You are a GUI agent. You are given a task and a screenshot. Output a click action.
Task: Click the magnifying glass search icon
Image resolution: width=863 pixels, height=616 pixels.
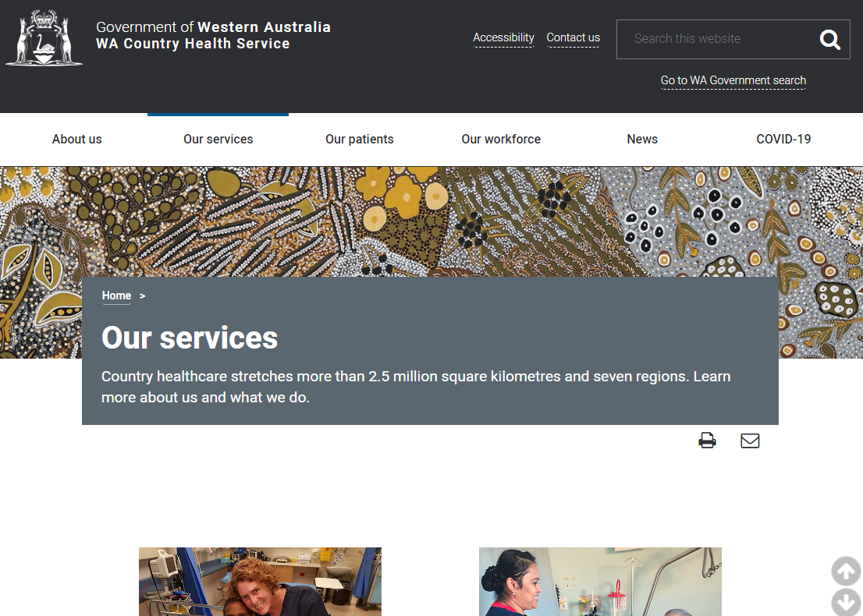[x=829, y=39]
